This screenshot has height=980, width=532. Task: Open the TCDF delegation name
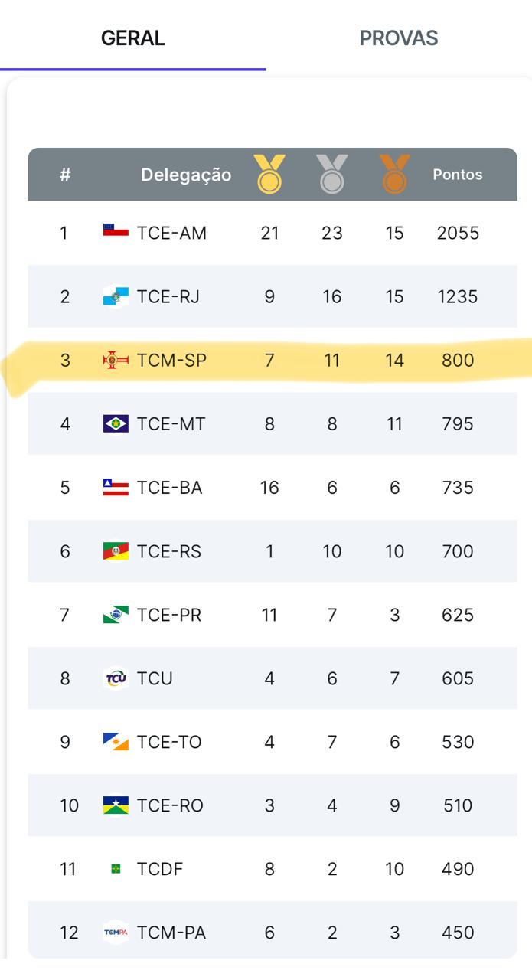160,869
